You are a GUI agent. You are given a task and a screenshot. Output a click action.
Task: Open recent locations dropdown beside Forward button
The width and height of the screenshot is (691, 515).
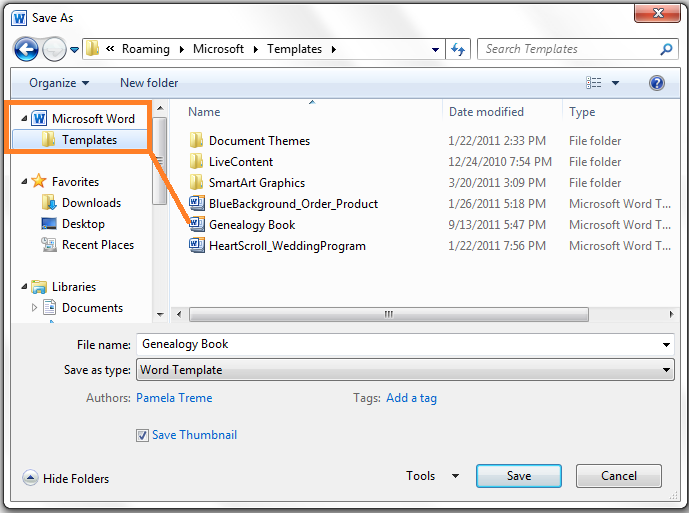(x=74, y=50)
